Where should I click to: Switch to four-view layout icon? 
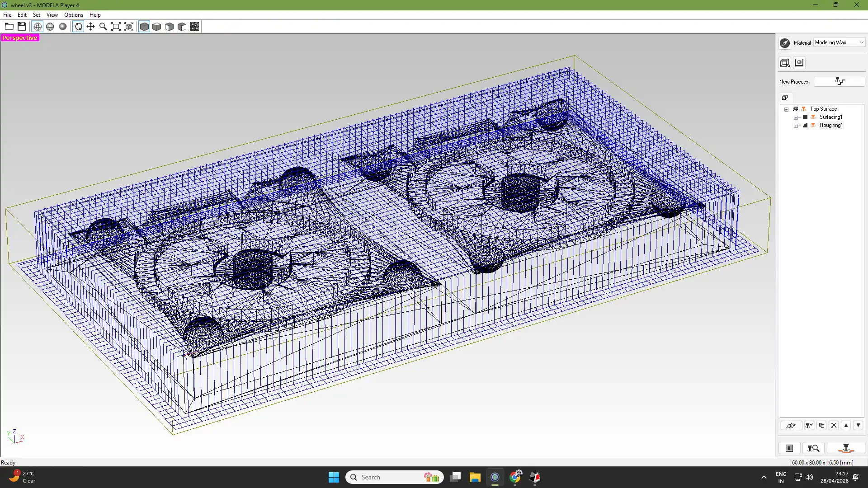(194, 27)
